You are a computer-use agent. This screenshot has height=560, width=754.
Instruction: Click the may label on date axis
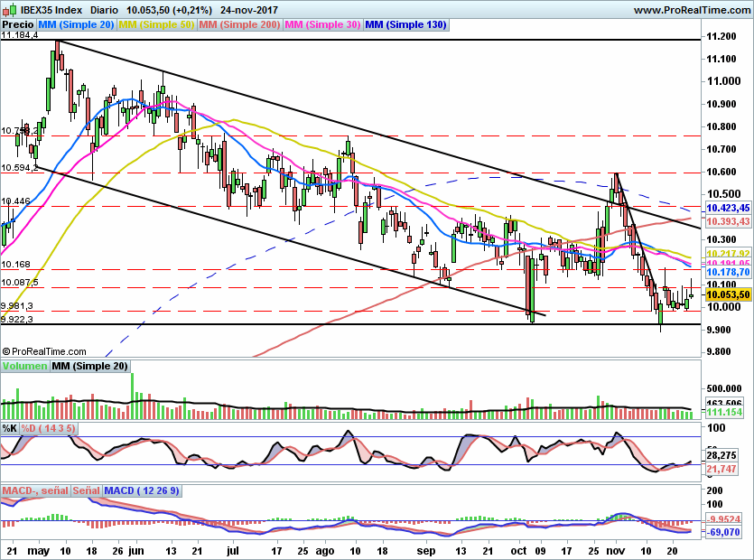(39, 551)
